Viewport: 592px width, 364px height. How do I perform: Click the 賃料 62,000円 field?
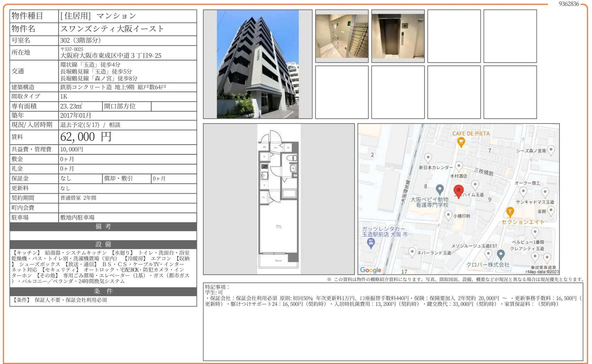click(85, 137)
